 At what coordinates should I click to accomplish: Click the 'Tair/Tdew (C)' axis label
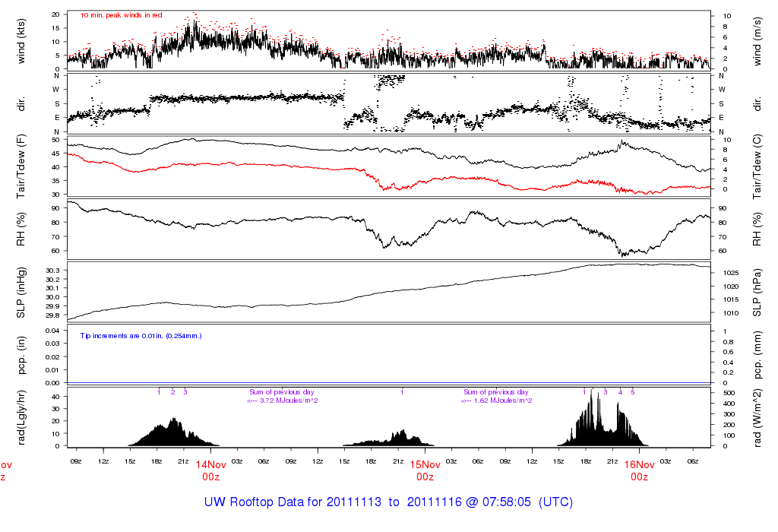(x=757, y=167)
